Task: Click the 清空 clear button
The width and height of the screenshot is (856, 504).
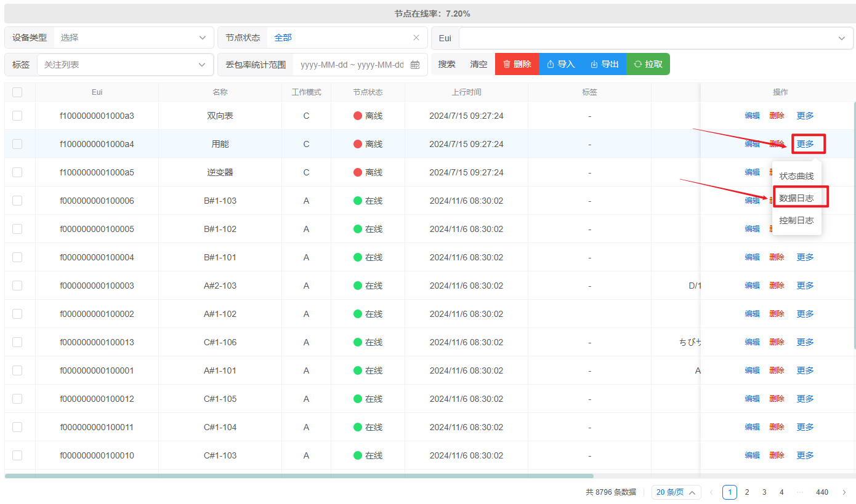Action: [x=478, y=64]
